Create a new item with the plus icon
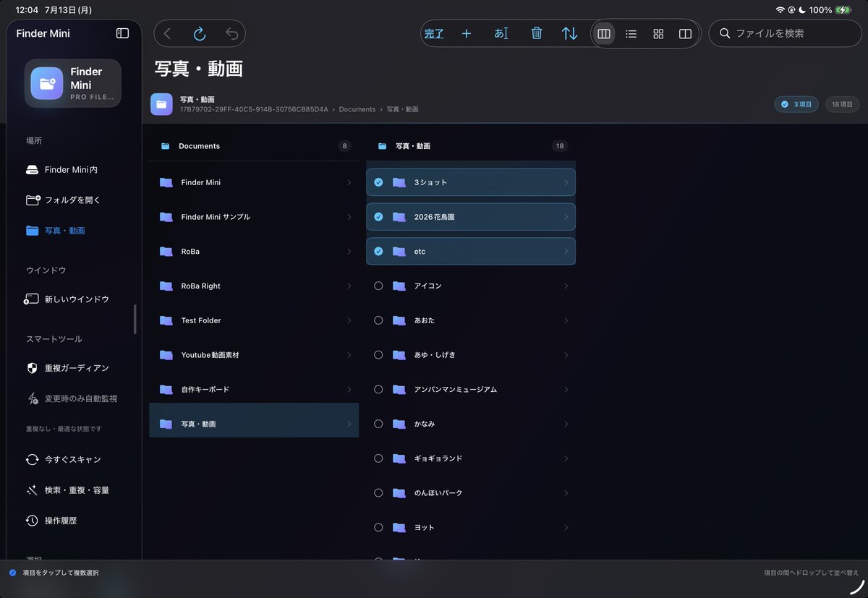This screenshot has width=868, height=598. tap(467, 33)
